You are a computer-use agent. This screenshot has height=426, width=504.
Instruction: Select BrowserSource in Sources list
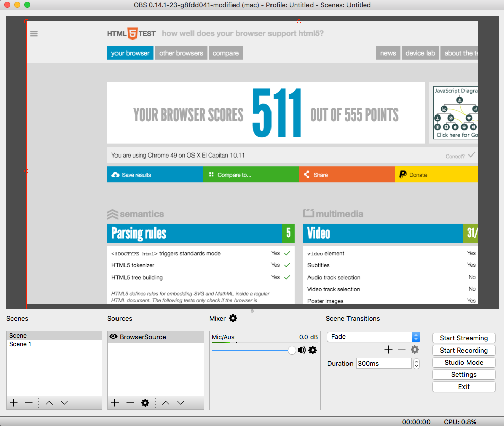point(156,337)
